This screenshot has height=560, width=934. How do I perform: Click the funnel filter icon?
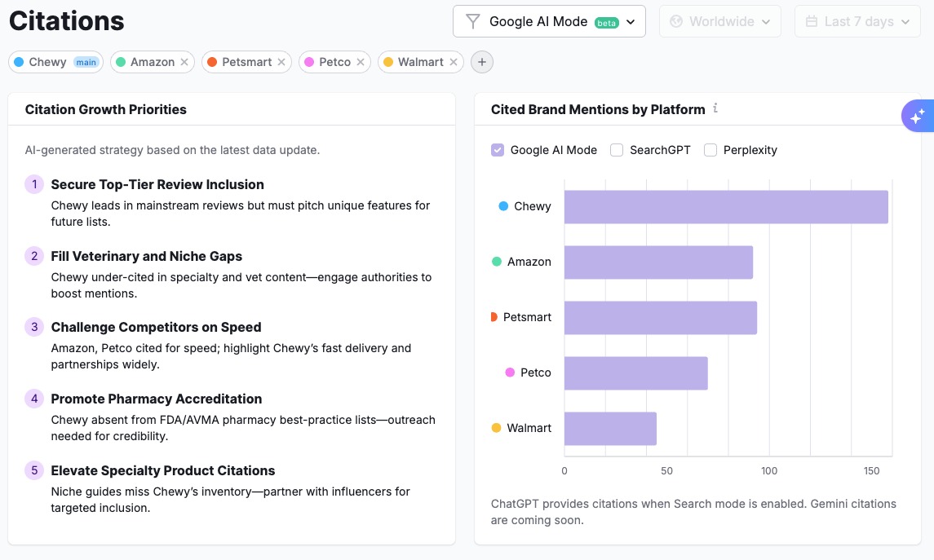click(x=473, y=21)
